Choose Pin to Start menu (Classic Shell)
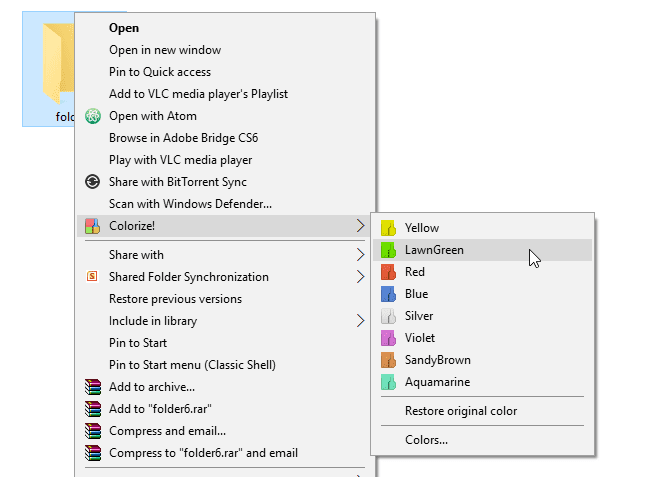Image resolution: width=655 pixels, height=477 pixels. [x=193, y=365]
